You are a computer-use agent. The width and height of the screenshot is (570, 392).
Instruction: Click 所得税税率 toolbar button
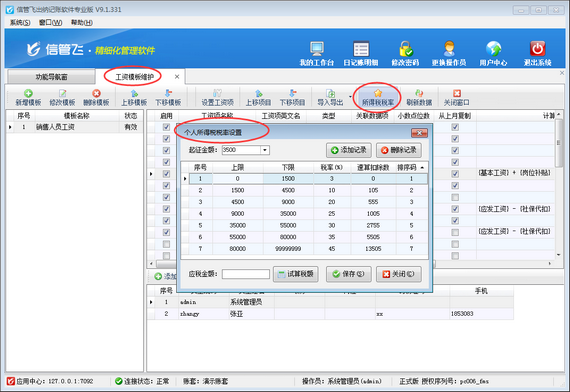[378, 98]
